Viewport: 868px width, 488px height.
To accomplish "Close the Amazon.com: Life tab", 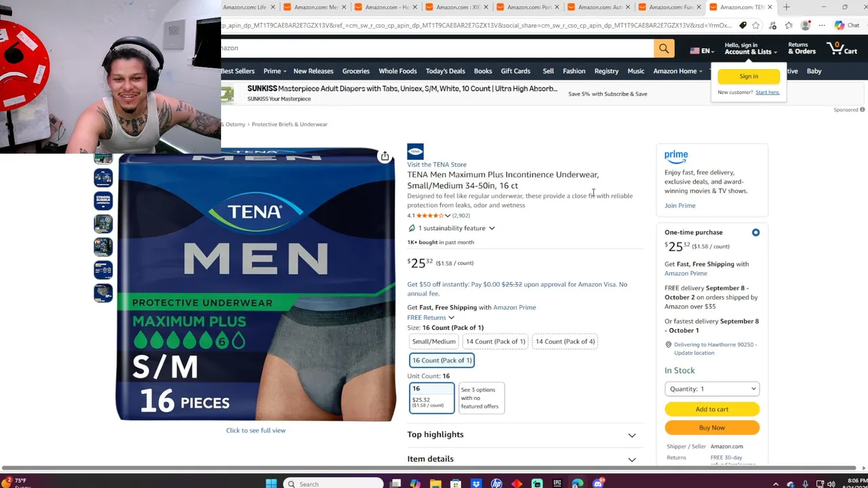I will point(273,7).
